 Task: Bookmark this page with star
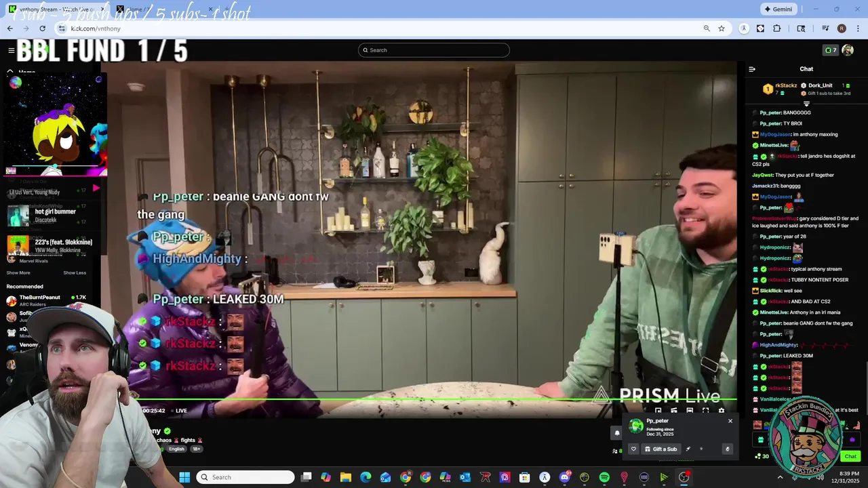[722, 28]
